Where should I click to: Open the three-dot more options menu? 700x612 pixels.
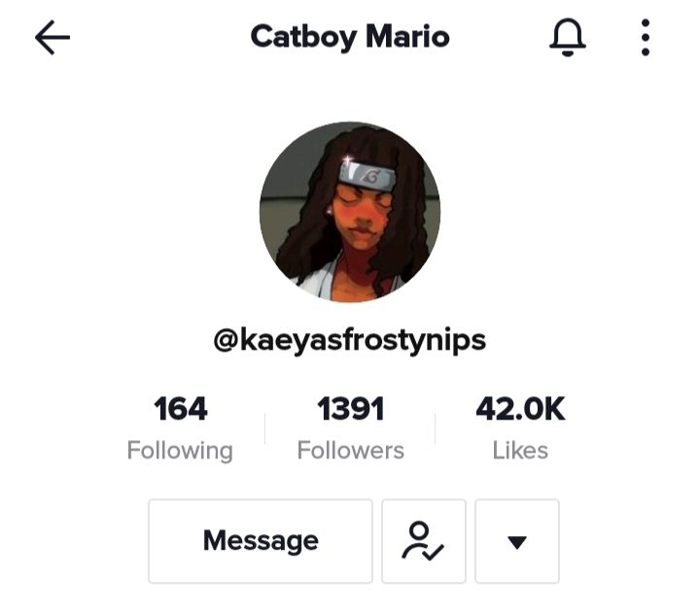pos(646,38)
